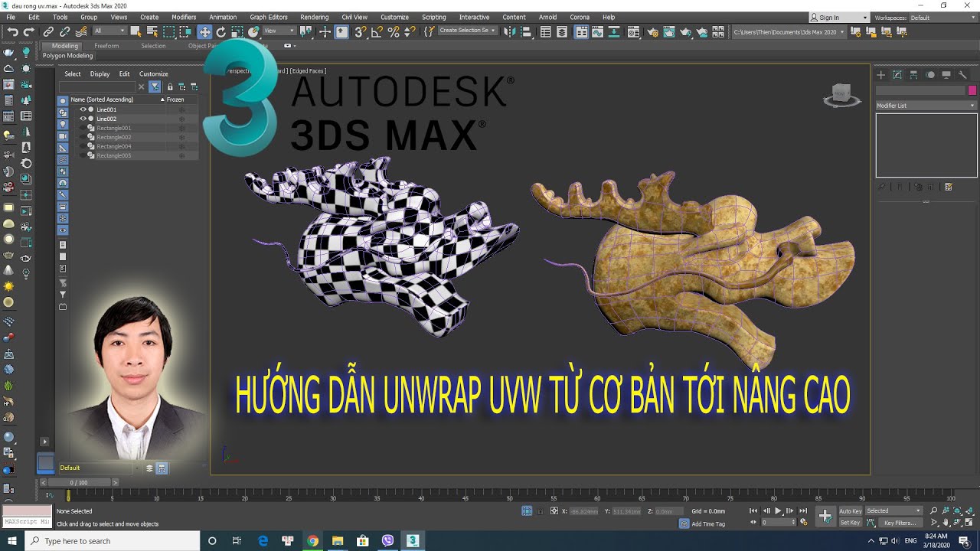Click the Undo arrow in main toolbar

pyautogui.click(x=12, y=31)
